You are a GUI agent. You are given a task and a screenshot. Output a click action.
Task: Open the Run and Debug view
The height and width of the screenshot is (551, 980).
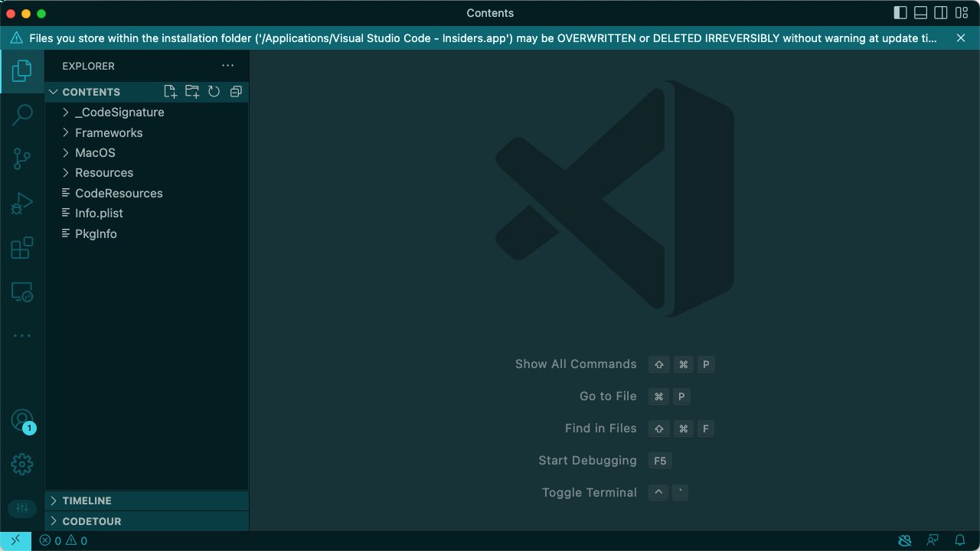(x=22, y=204)
